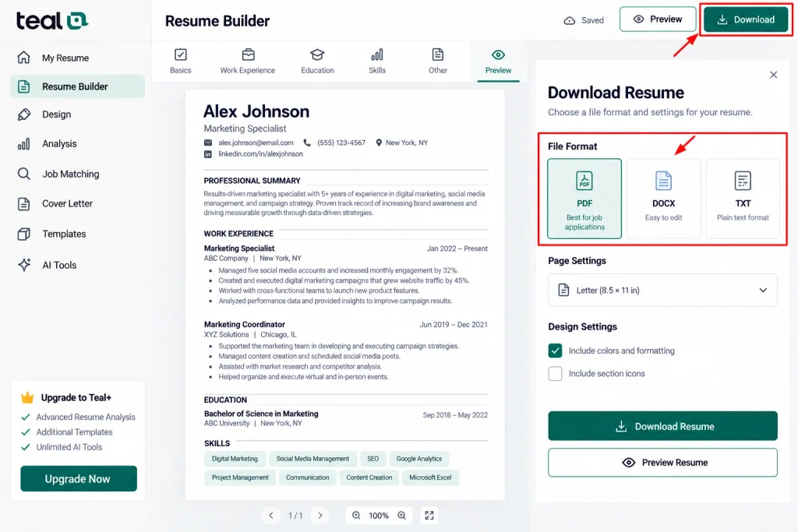This screenshot has width=798, height=532.
Task: Choose PDF file format
Action: [x=584, y=199]
